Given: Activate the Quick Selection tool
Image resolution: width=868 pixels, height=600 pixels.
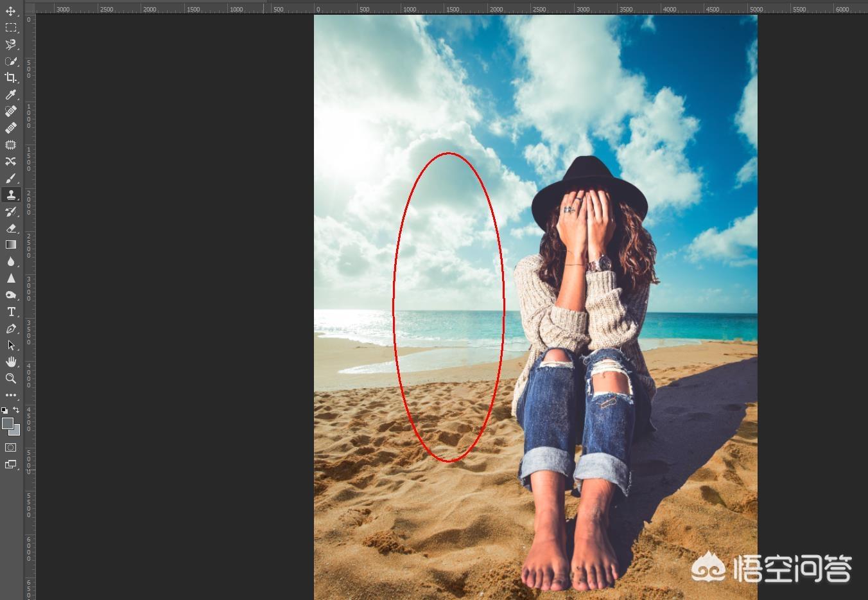Looking at the screenshot, I should pyautogui.click(x=11, y=61).
